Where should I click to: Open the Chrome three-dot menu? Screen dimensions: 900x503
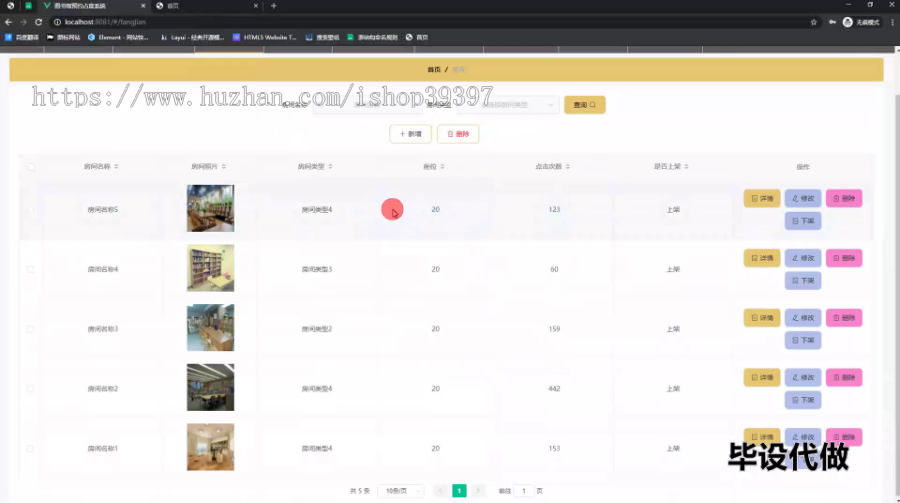(893, 22)
